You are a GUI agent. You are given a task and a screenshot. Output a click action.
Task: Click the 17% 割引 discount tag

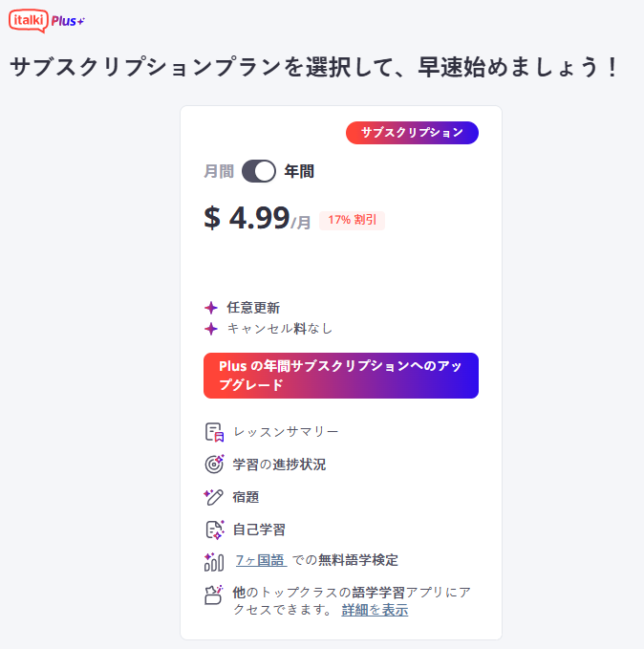(x=353, y=220)
